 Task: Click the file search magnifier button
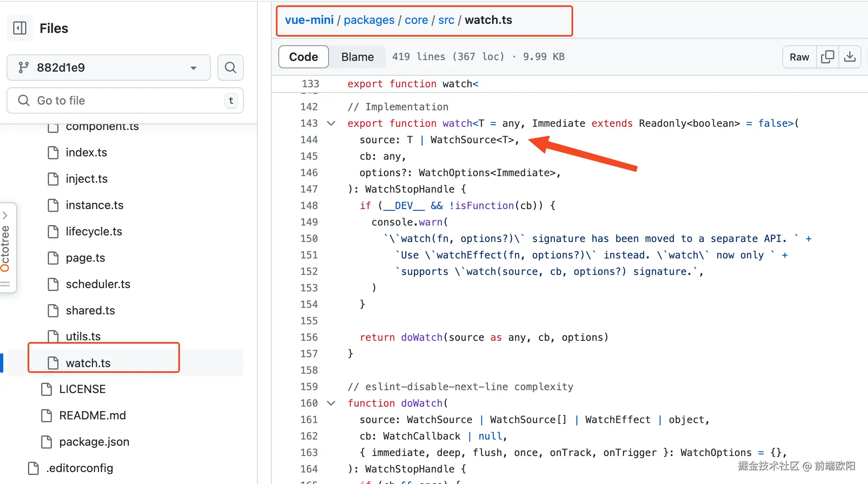pyautogui.click(x=231, y=67)
